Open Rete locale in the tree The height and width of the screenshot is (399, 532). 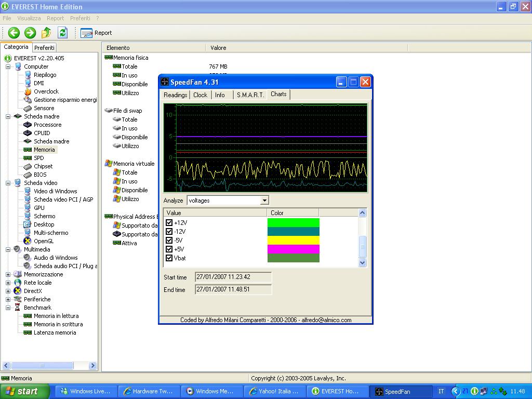tap(37, 283)
